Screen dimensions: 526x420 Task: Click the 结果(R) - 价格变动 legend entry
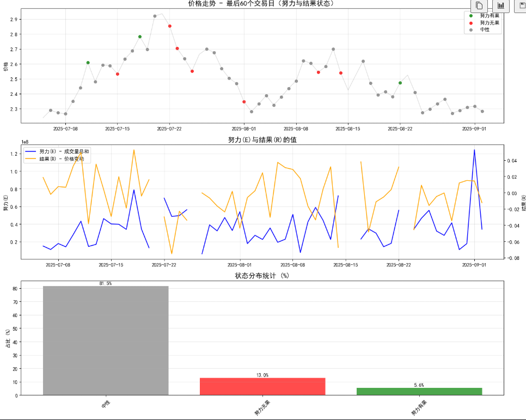(54, 159)
